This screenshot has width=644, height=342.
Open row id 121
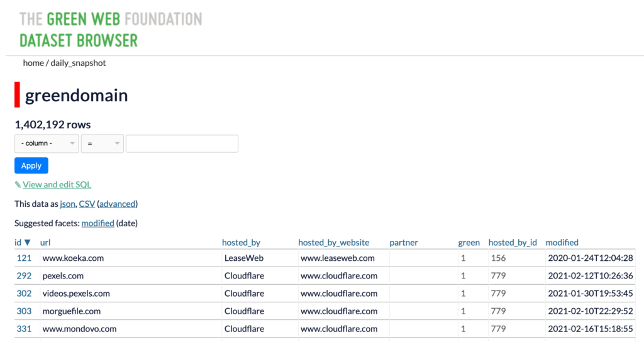pyautogui.click(x=24, y=258)
